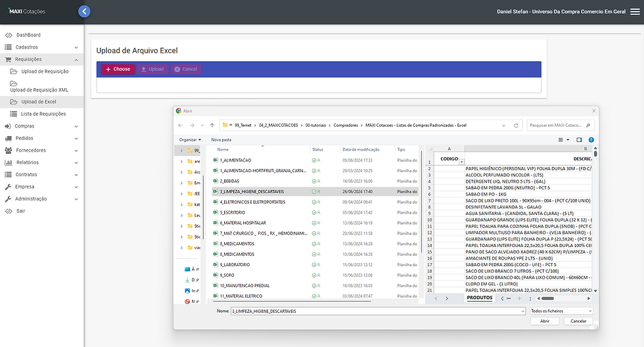Go forward in file dialog
Screen dimensions: 644x347
[x=192, y=126]
